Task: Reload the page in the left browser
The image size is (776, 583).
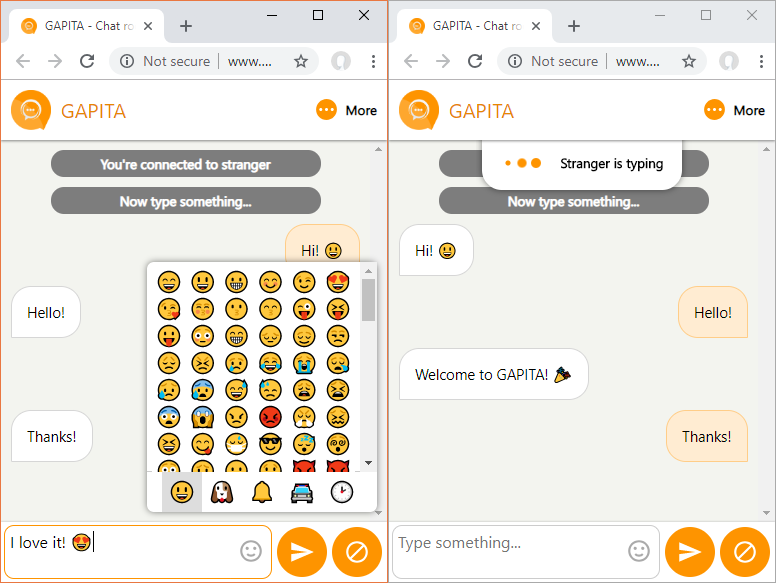Action: click(87, 61)
